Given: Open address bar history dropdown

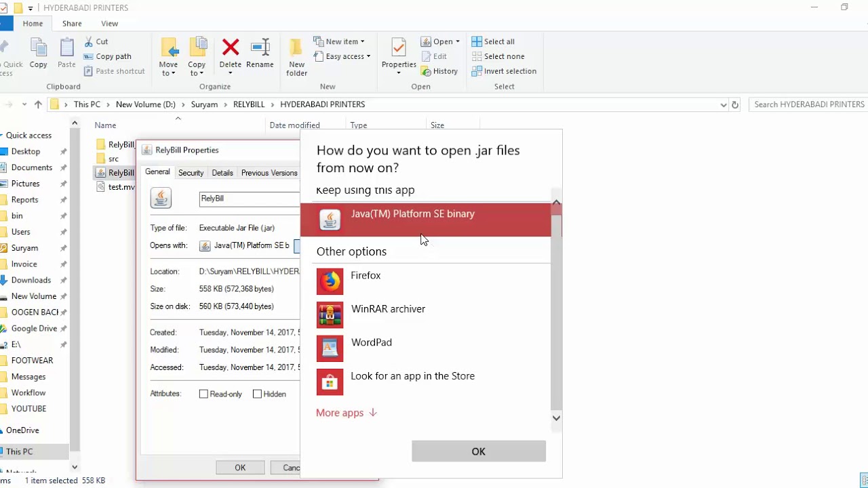Looking at the screenshot, I should point(723,104).
